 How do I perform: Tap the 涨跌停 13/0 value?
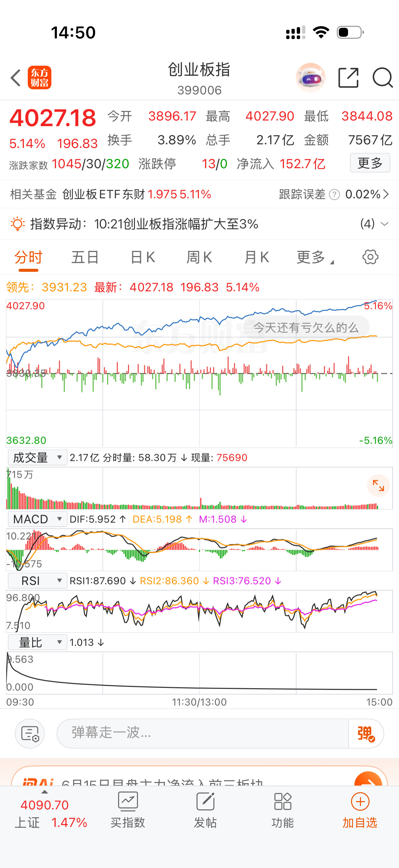point(214,164)
